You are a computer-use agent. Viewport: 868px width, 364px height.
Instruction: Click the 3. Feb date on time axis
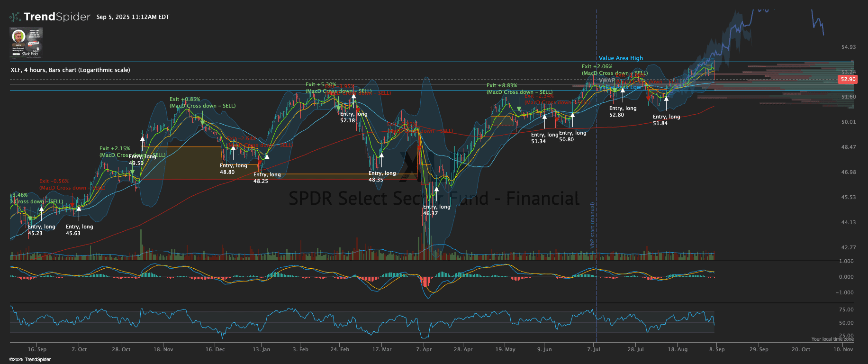[300, 349]
